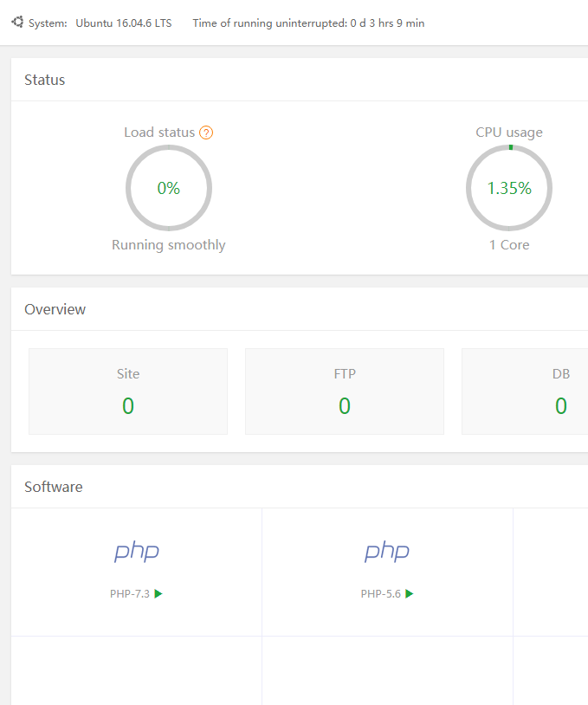Click the "Running smoothly" load text
588x705 pixels.
tap(169, 245)
